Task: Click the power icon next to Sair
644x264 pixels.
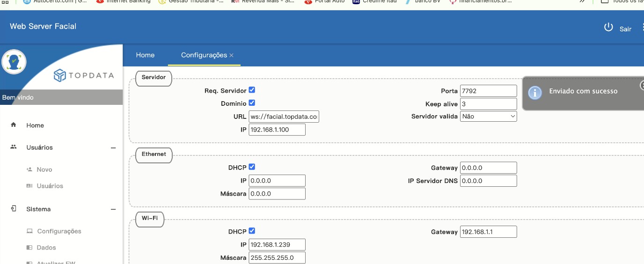Action: [608, 27]
